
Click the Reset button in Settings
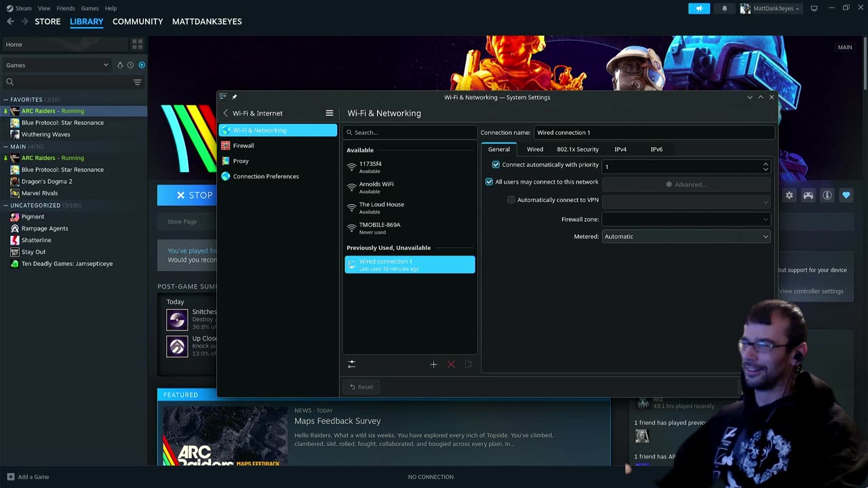point(361,387)
